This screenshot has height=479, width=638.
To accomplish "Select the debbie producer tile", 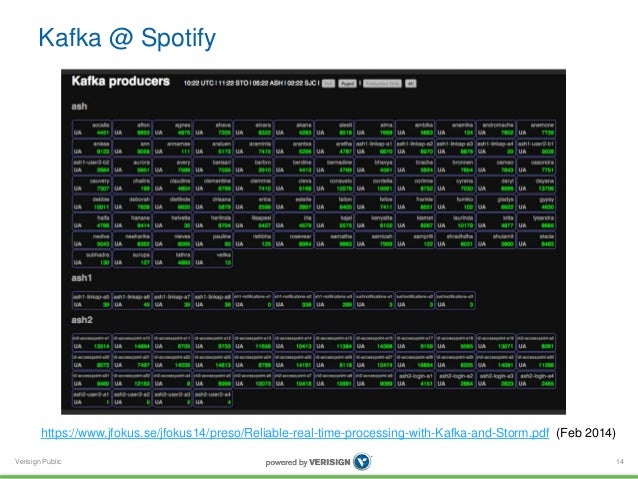I will 92,203.
